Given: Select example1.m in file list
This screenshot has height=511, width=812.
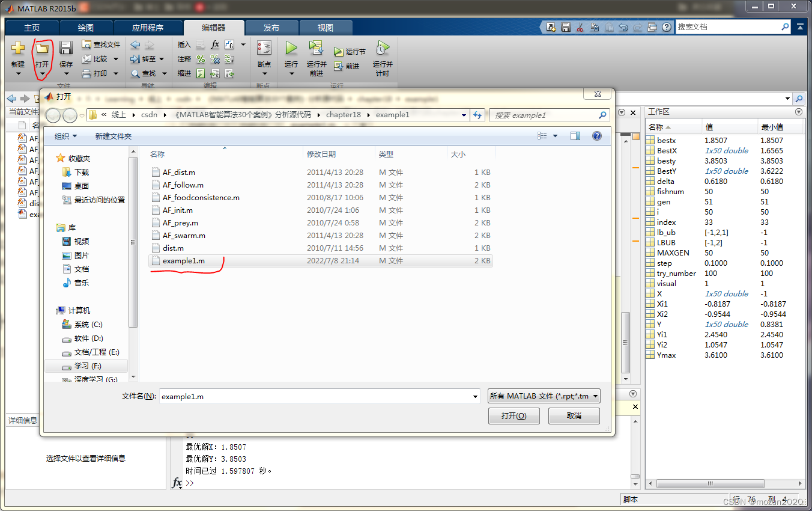Looking at the screenshot, I should pos(321,260).
